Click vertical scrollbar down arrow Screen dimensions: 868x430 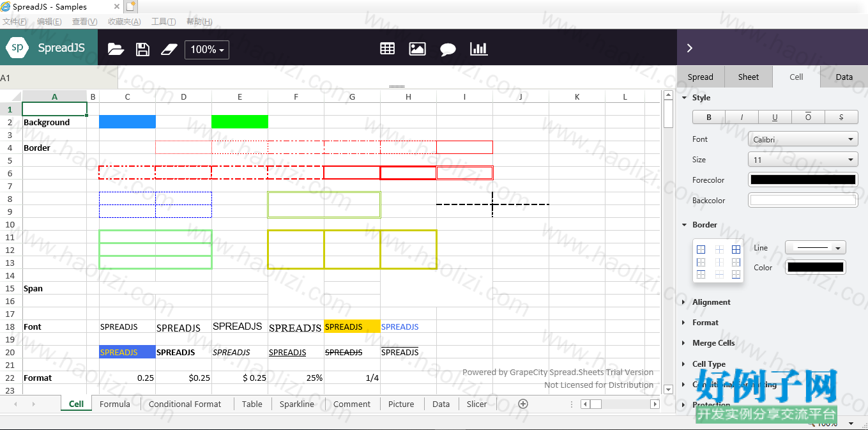pos(669,389)
